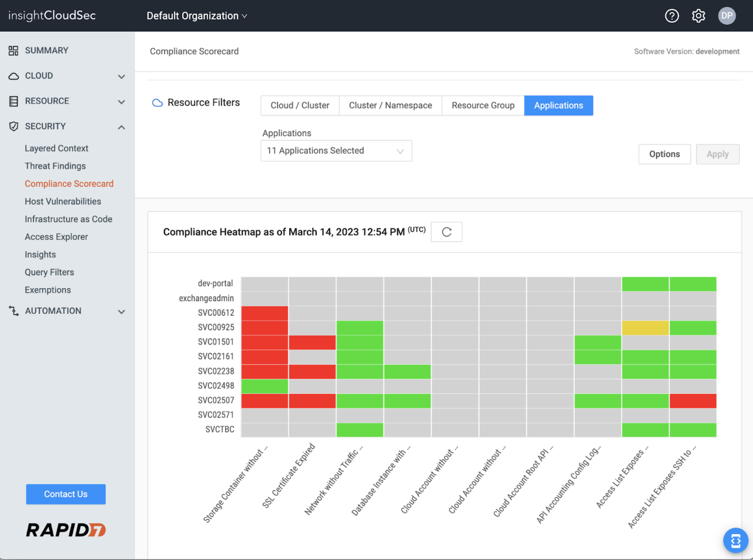Open settings gear icon
The image size is (753, 560).
tap(698, 16)
